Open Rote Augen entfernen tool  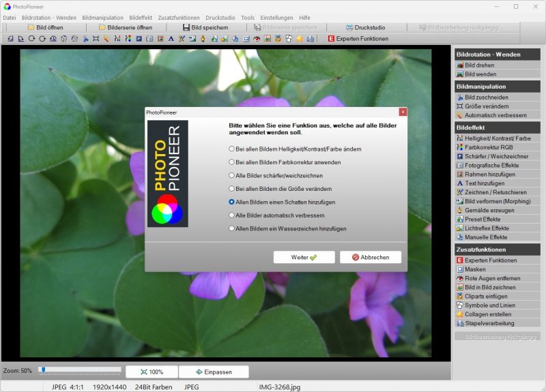pyautogui.click(x=492, y=278)
